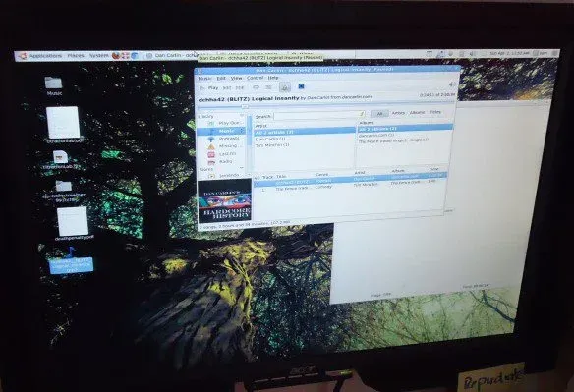This screenshot has height=392, width=574.
Task: Select the All search filter button
Action: coord(379,114)
